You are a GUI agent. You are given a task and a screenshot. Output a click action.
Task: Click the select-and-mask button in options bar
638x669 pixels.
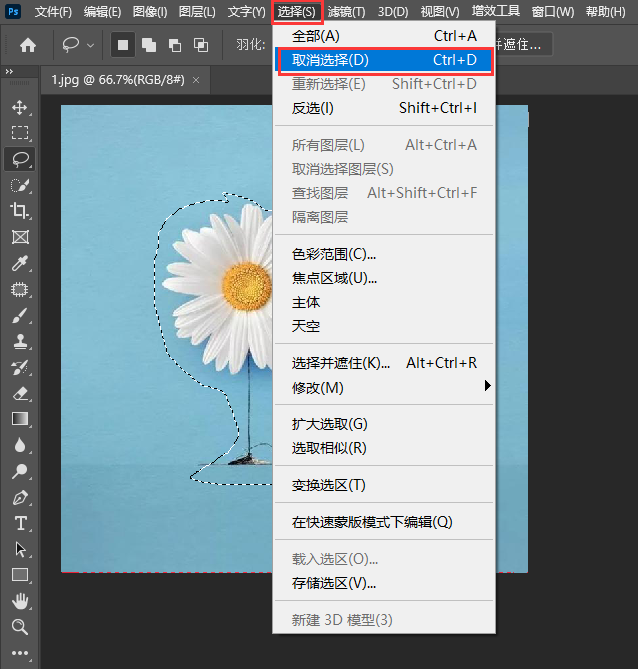(x=524, y=44)
